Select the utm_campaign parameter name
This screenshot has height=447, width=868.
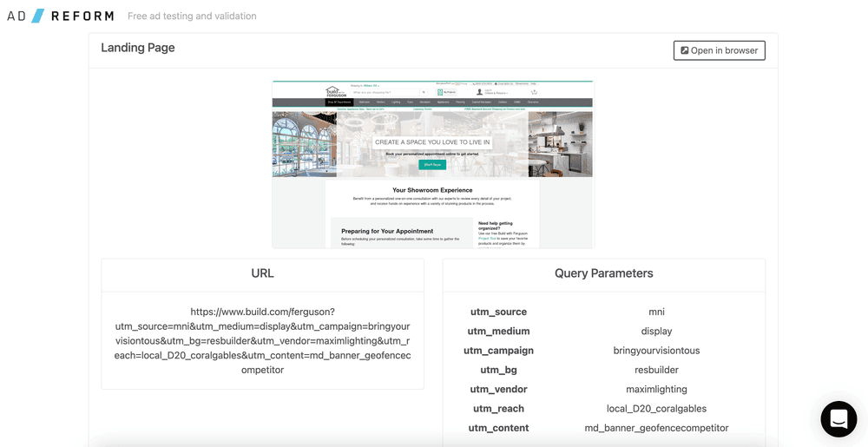(x=499, y=351)
